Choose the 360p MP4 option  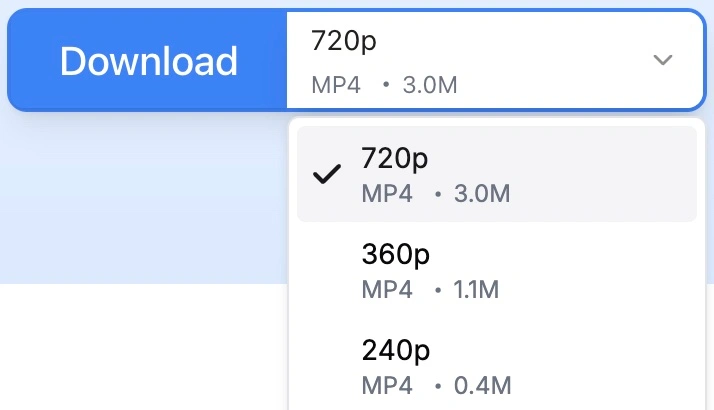point(497,271)
